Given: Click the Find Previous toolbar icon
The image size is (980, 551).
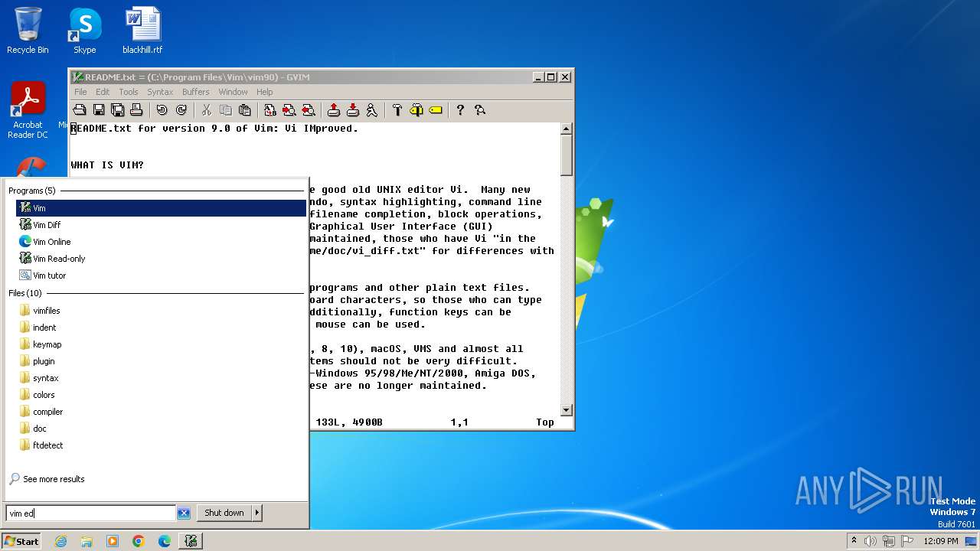Looking at the screenshot, I should click(309, 110).
